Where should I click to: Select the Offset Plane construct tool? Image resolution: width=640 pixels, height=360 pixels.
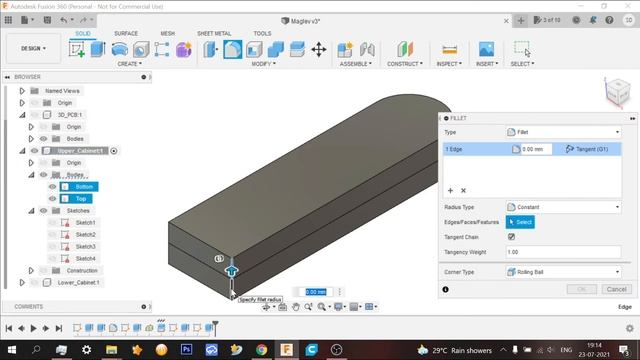click(405, 49)
